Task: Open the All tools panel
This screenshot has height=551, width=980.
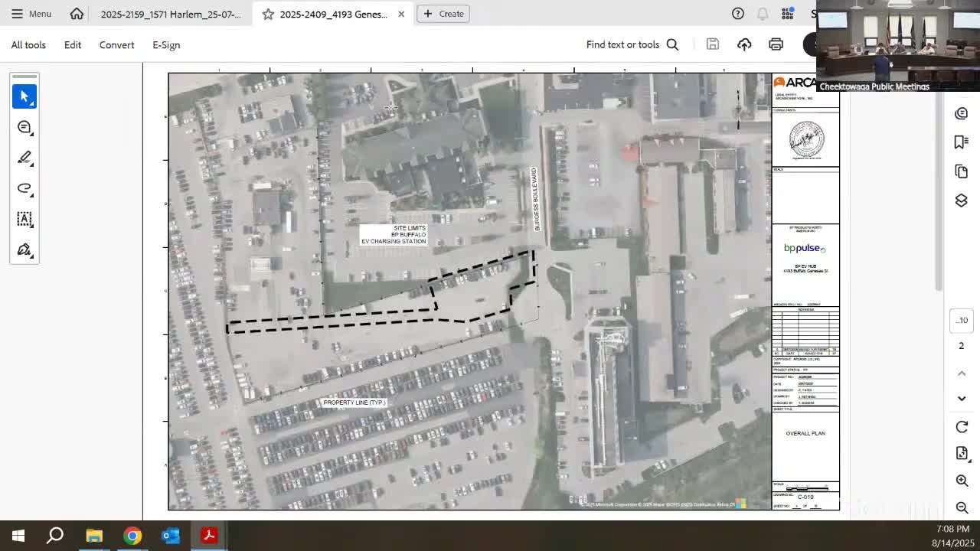Action: click(28, 44)
